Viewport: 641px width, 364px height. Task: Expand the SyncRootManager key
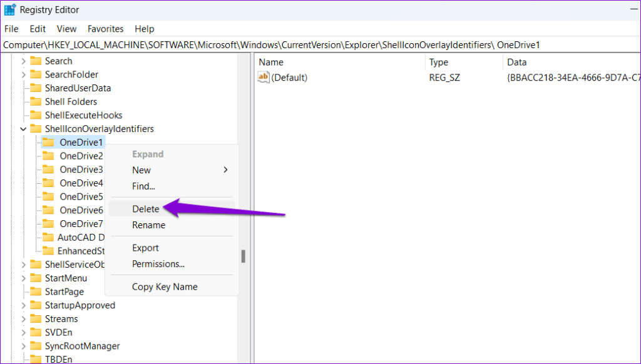pyautogui.click(x=23, y=346)
